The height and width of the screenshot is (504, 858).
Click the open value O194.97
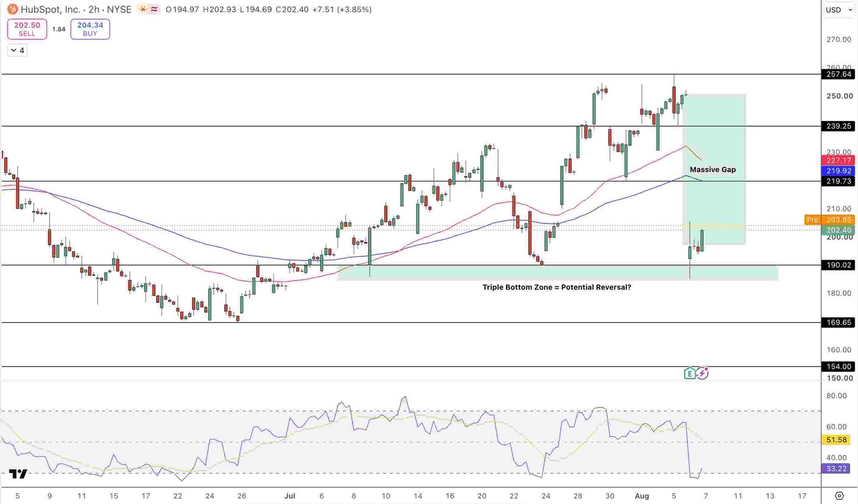(182, 10)
